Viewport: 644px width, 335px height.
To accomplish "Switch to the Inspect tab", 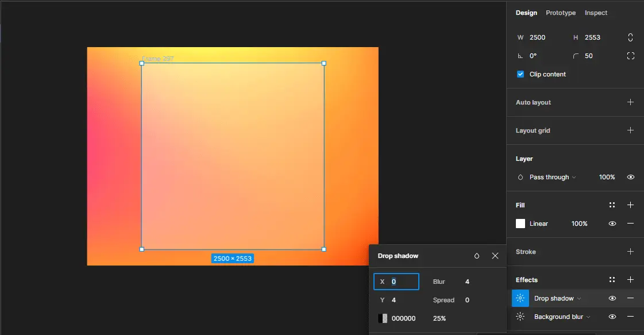I will tap(596, 13).
